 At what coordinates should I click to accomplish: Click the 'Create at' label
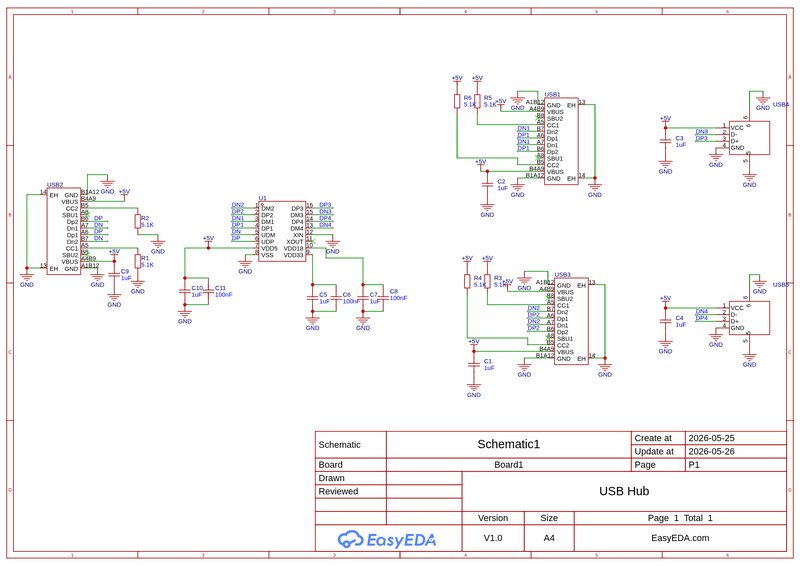pyautogui.click(x=653, y=438)
